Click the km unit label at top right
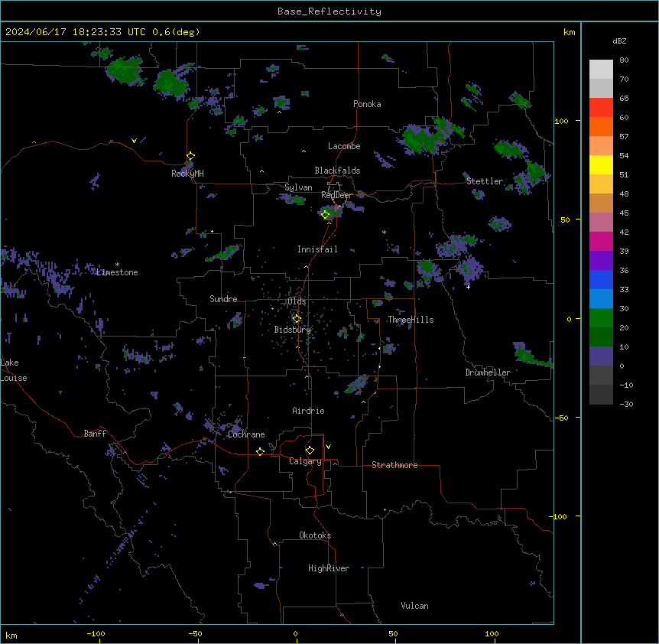This screenshot has height=644, width=659. (x=569, y=32)
